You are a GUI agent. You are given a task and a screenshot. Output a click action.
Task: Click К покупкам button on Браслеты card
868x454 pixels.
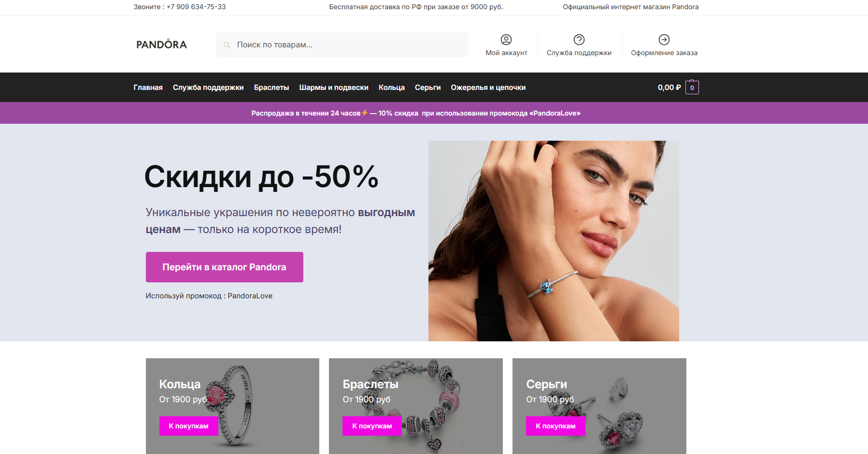[x=372, y=426]
